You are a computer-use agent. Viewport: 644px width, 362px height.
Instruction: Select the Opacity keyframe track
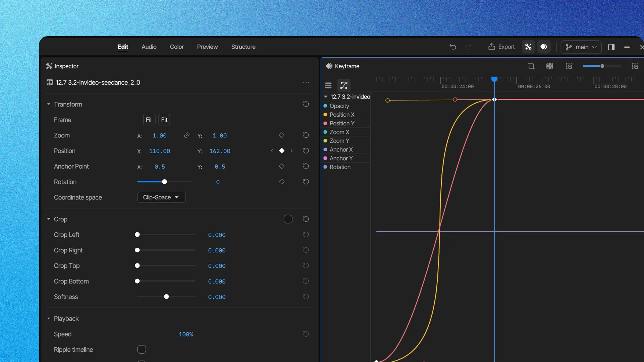[346, 106]
